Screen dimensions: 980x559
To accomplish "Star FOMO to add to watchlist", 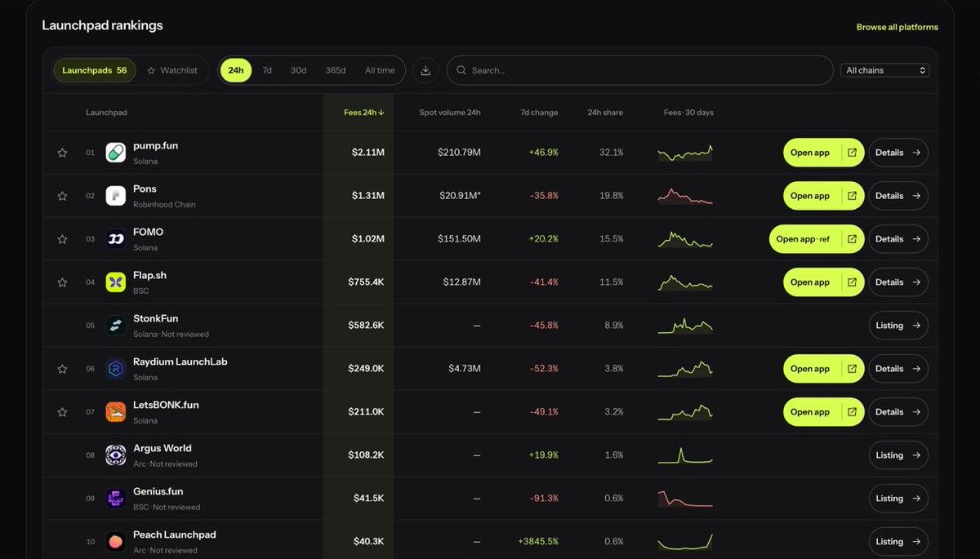I will click(x=62, y=239).
